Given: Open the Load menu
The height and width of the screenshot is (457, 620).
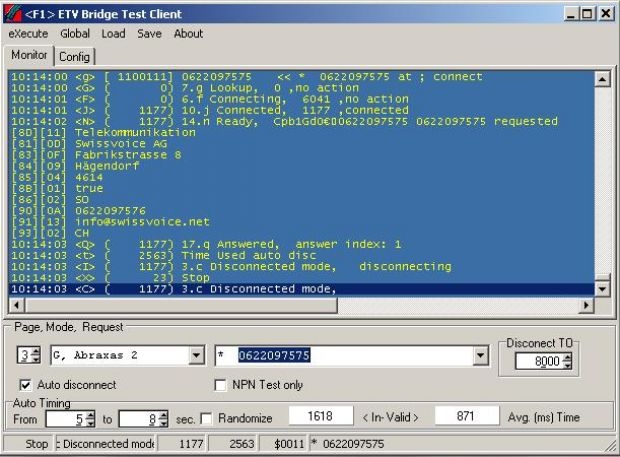Looking at the screenshot, I should pyautogui.click(x=113, y=34).
